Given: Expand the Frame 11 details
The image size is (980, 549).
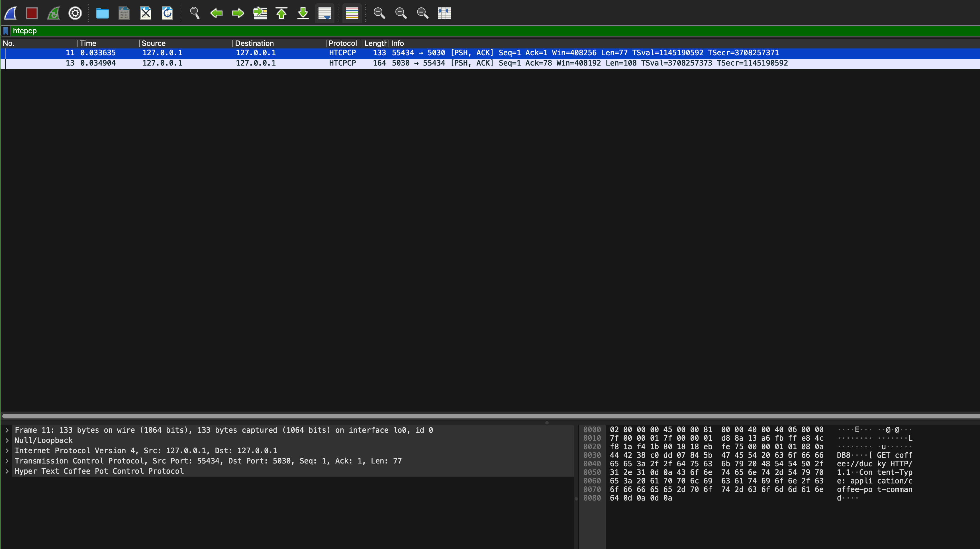Looking at the screenshot, I should click(7, 430).
